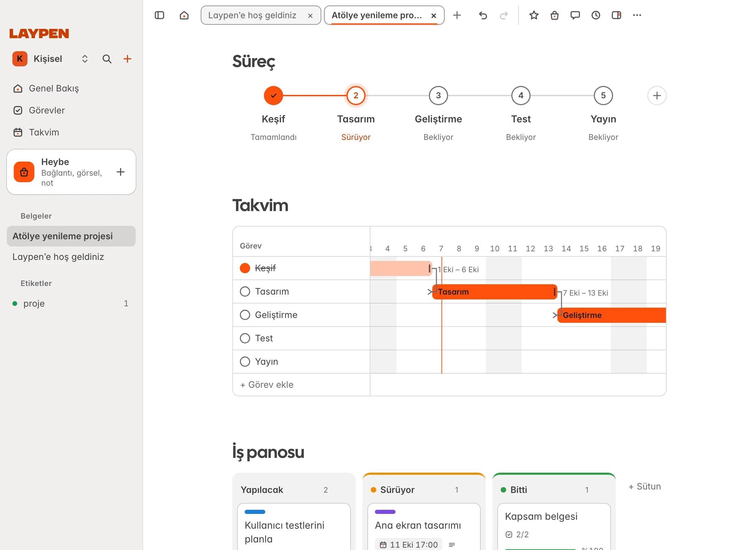Click the orange Tasarım gantt bar
Viewport: 756px width, 550px height.
point(494,292)
